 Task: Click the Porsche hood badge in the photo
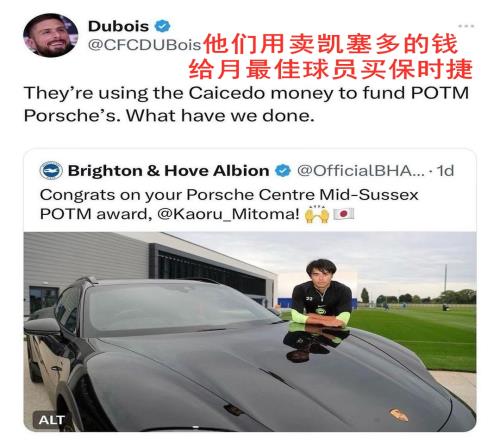[x=399, y=415]
